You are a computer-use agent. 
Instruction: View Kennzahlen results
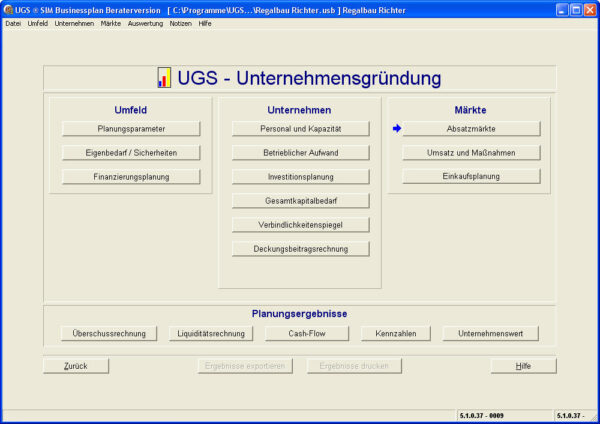396,333
